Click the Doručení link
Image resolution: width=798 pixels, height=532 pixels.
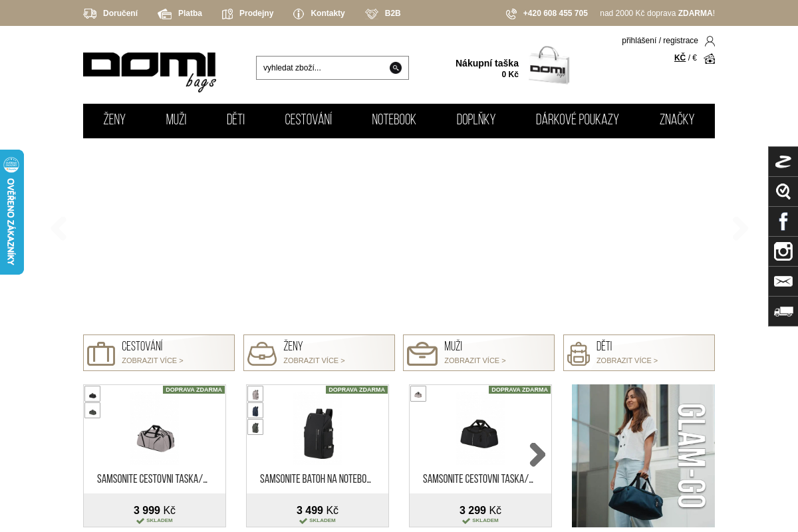[x=120, y=13]
